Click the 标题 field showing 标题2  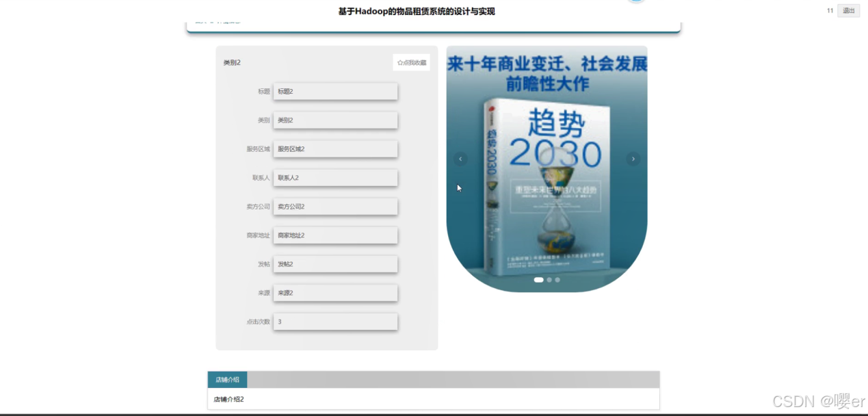click(335, 91)
